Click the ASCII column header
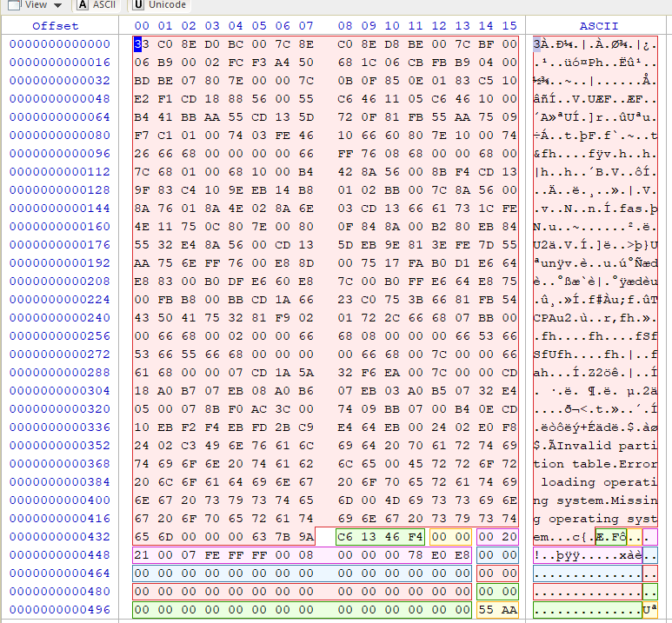672x623 pixels. (599, 26)
